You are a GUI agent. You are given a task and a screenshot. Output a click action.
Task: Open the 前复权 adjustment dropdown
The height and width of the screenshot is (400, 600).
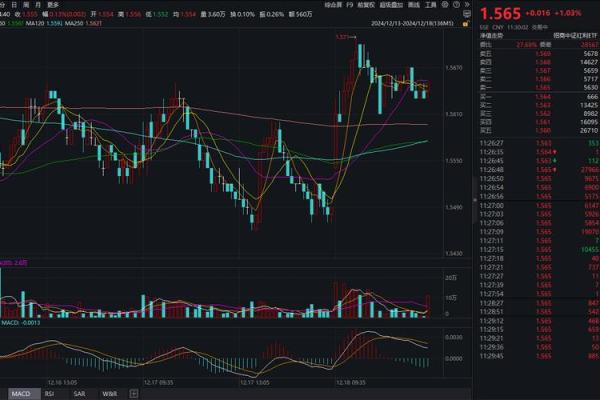tap(366, 5)
